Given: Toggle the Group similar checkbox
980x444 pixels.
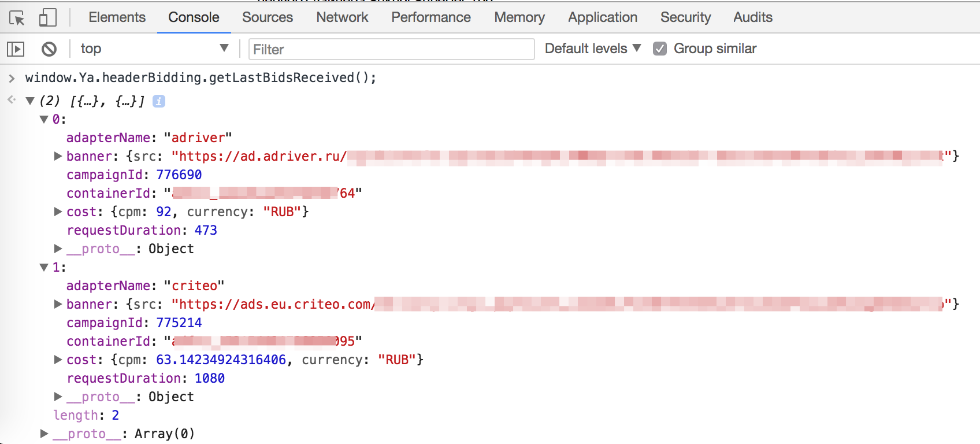Looking at the screenshot, I should click(x=660, y=49).
